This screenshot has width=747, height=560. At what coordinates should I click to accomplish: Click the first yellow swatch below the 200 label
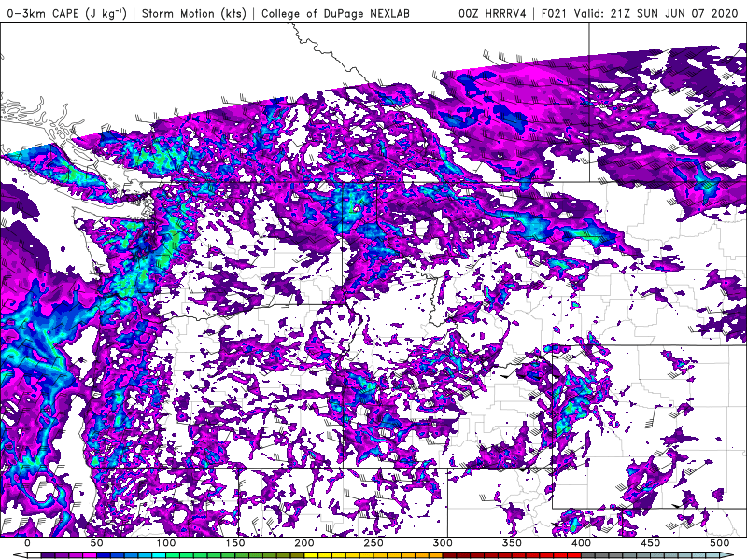click(x=311, y=554)
